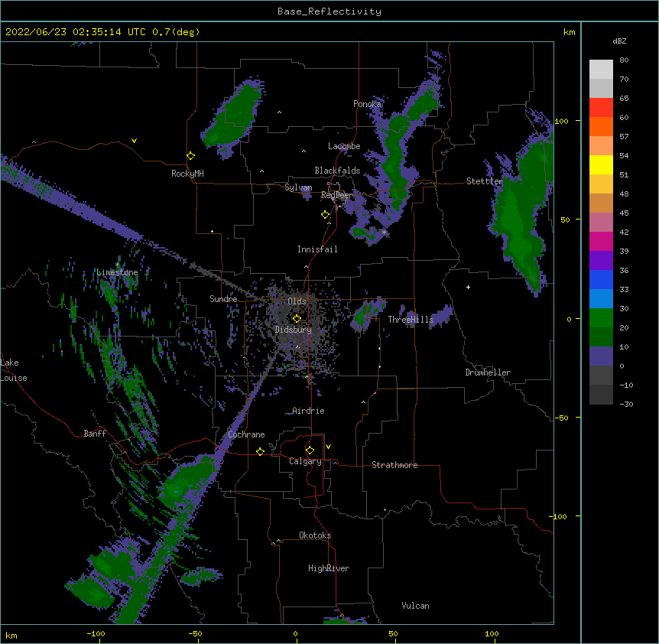Click the RedDeer city label

tap(337, 195)
